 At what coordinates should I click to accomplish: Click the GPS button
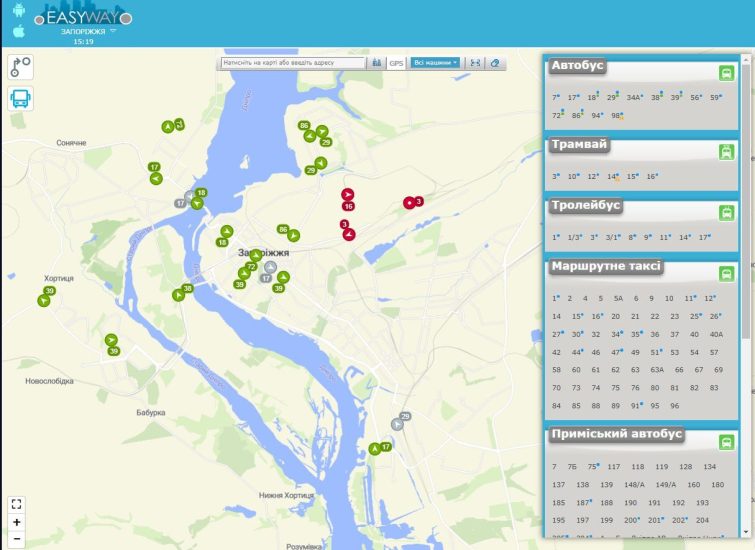397,62
